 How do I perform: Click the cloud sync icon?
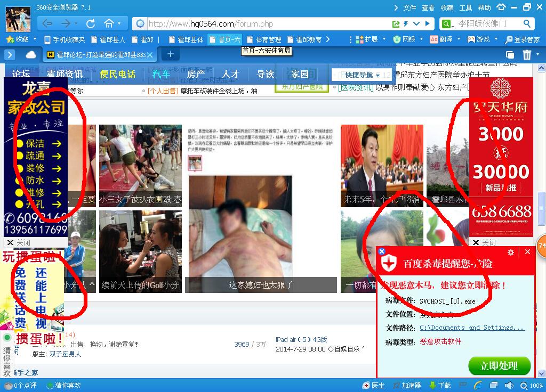coord(30,55)
